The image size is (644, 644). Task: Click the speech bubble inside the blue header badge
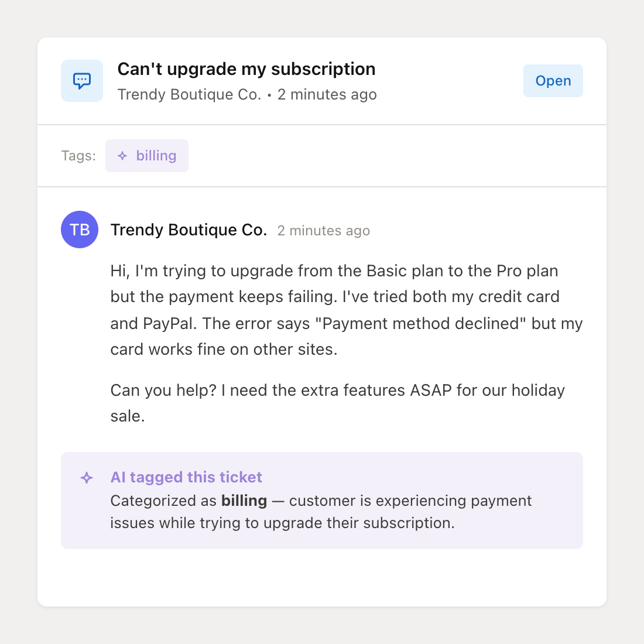81,80
